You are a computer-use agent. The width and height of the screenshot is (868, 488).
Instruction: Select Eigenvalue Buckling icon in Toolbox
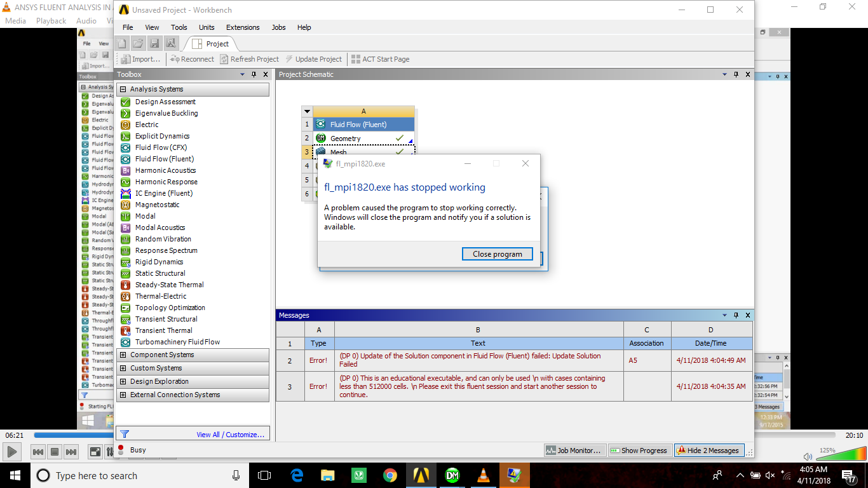point(125,113)
